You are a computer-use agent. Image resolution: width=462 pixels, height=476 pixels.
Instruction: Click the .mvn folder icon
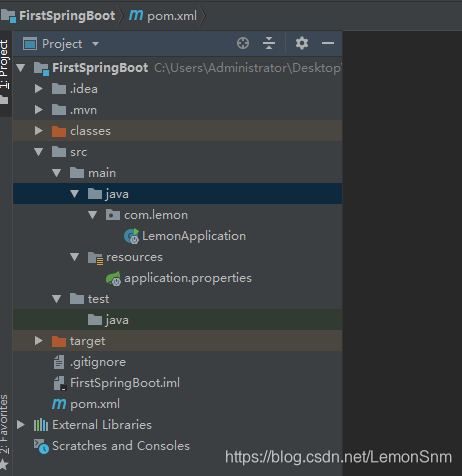pyautogui.click(x=59, y=110)
